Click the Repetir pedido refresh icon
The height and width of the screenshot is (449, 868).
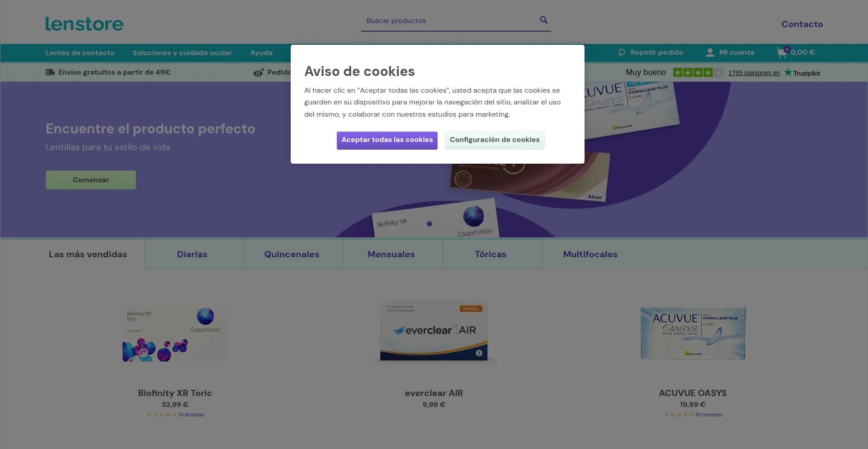point(622,52)
